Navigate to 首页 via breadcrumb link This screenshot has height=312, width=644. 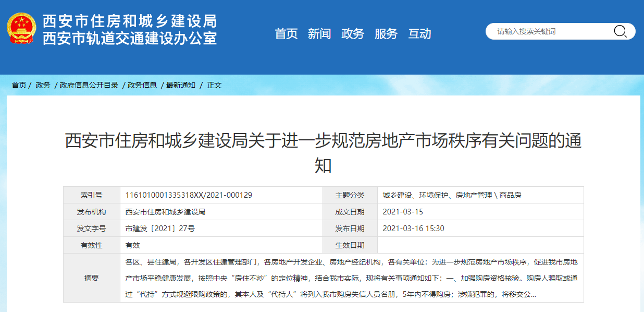point(19,85)
